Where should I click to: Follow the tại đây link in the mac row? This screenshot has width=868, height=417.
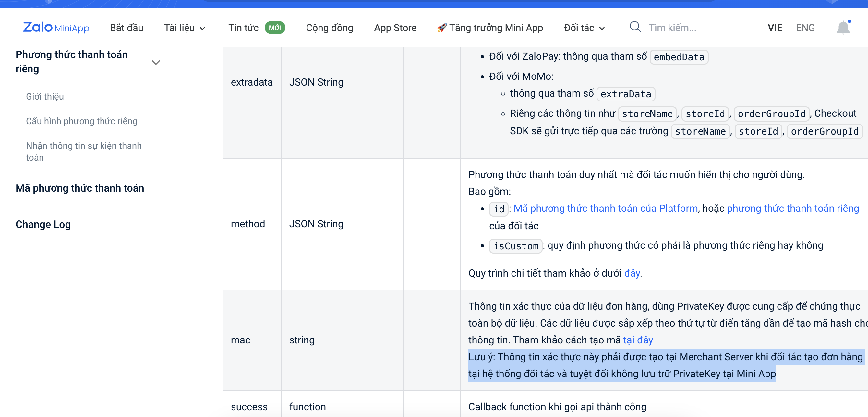pyautogui.click(x=638, y=340)
